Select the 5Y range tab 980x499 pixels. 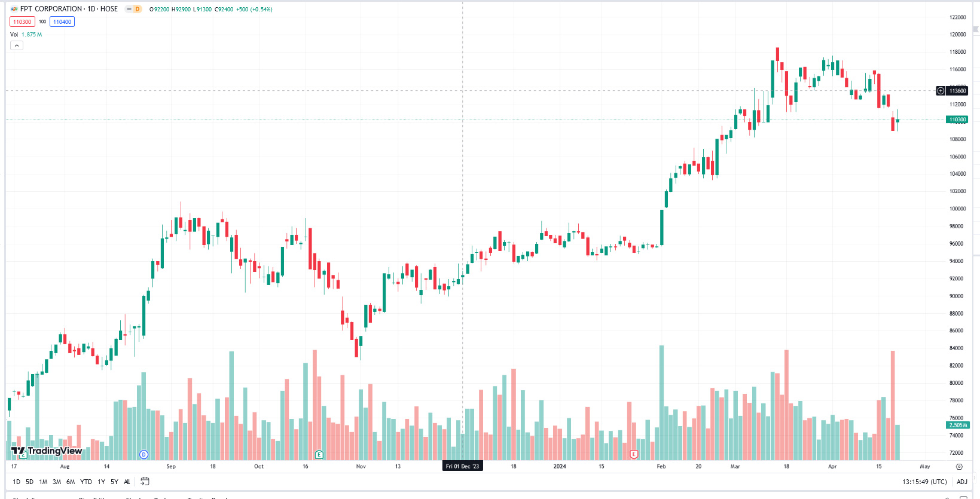[114, 481]
